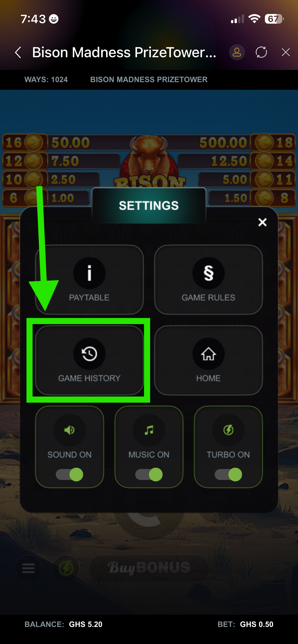Close the Settings panel with X
This screenshot has width=298, height=644.
pos(262,222)
